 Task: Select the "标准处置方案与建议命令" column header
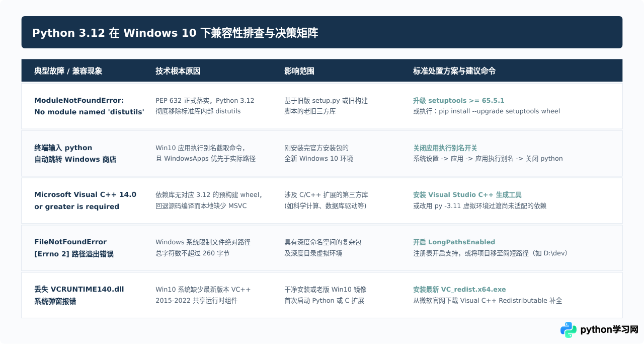click(454, 71)
